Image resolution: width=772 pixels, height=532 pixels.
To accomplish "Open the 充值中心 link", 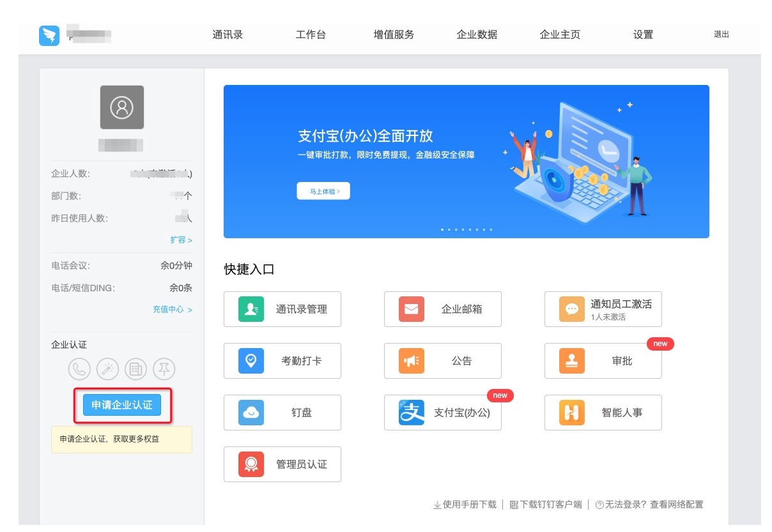I will pos(173,309).
